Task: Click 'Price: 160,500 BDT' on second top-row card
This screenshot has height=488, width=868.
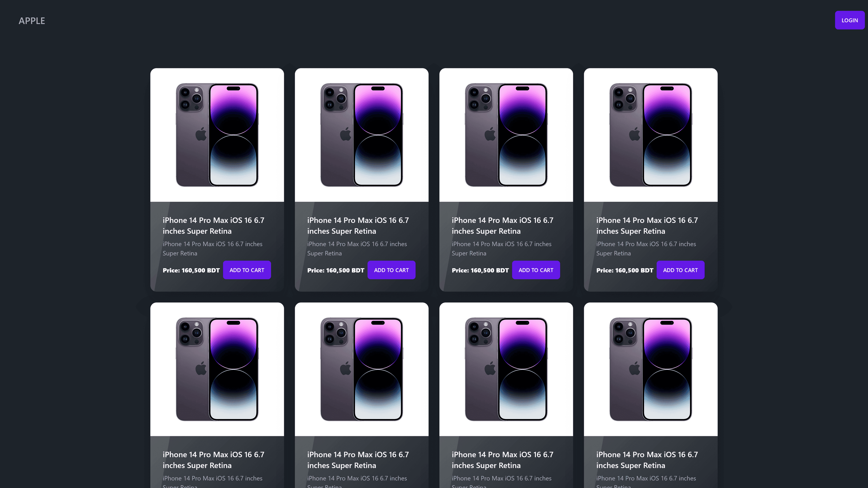Action: point(336,270)
